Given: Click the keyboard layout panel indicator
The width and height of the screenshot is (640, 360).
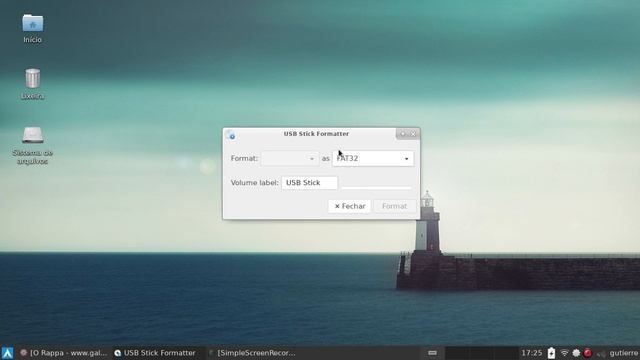Looking at the screenshot, I should click(432, 353).
